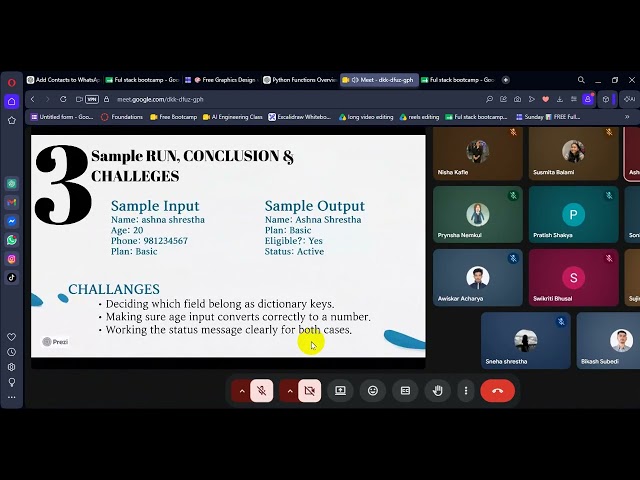Open the purple profile account icon

pos(588,99)
